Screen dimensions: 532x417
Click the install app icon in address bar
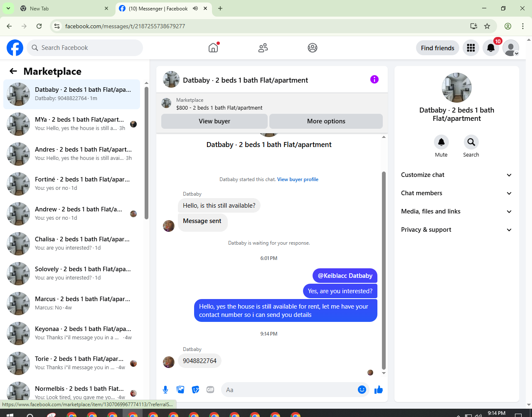tap(474, 26)
